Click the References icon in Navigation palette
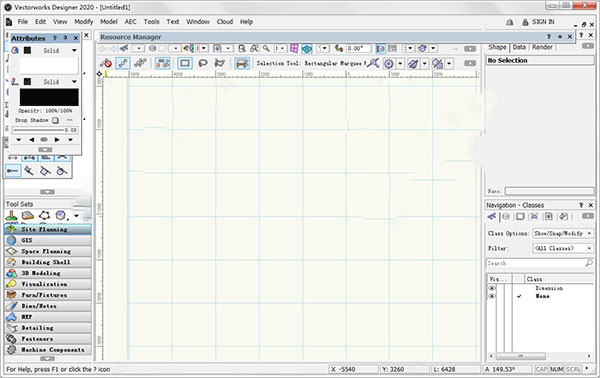 [563, 217]
